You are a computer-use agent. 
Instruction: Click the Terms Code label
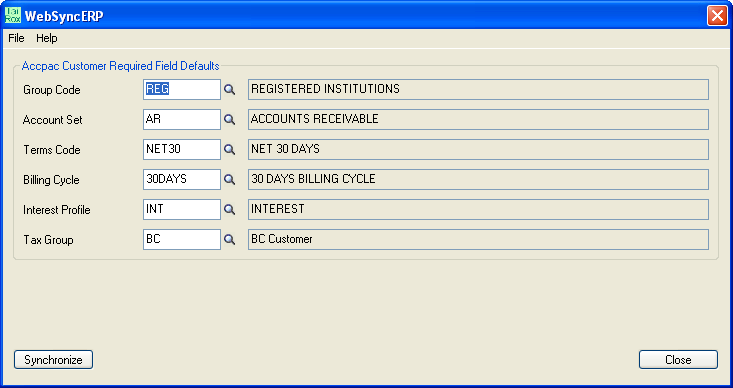pos(52,150)
